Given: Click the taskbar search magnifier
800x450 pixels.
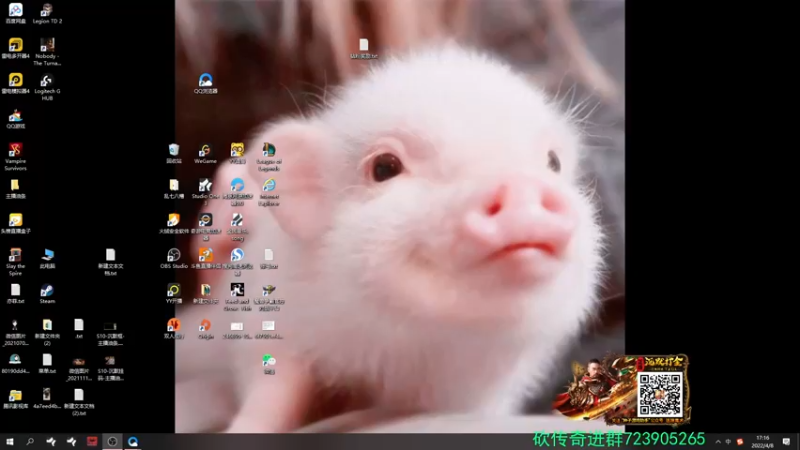Looking at the screenshot, I should (30, 442).
